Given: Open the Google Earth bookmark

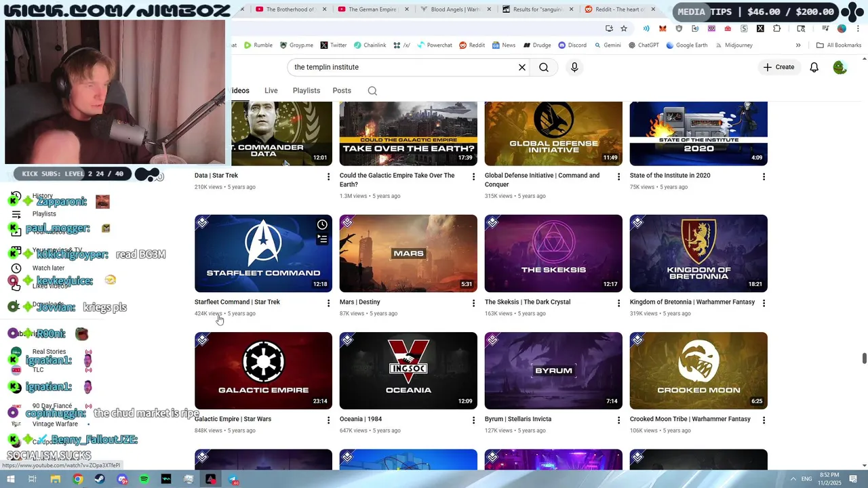Looking at the screenshot, I should (686, 45).
